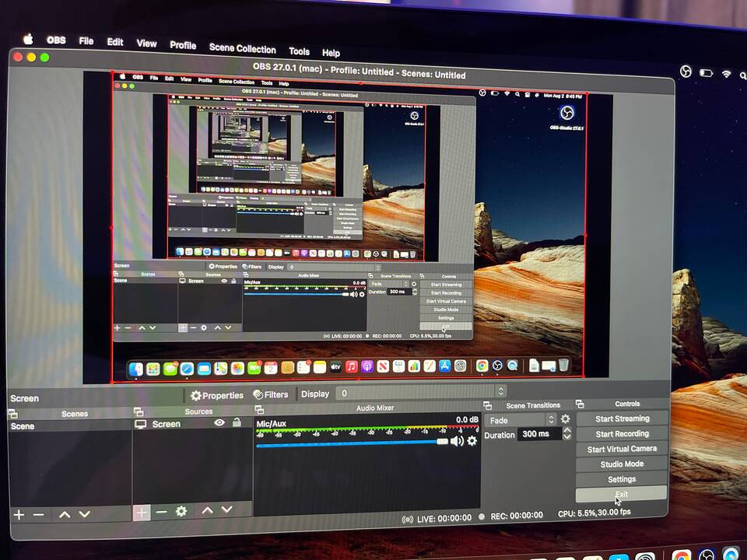
Task: Click the battery icon in menu bar
Action: [706, 73]
